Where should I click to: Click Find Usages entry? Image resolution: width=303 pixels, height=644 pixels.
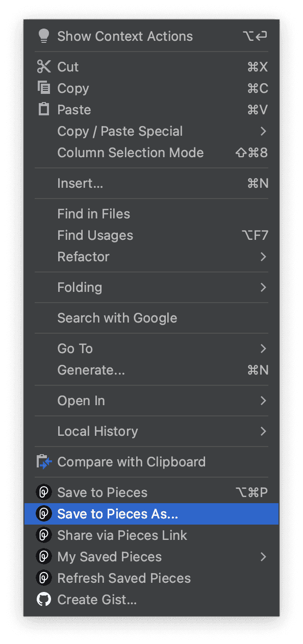95,235
